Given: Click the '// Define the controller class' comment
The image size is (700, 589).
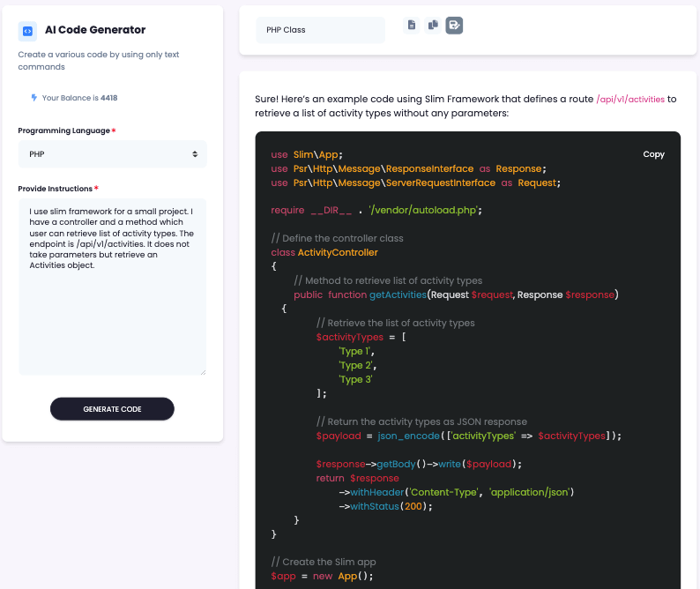Looking at the screenshot, I should (337, 238).
